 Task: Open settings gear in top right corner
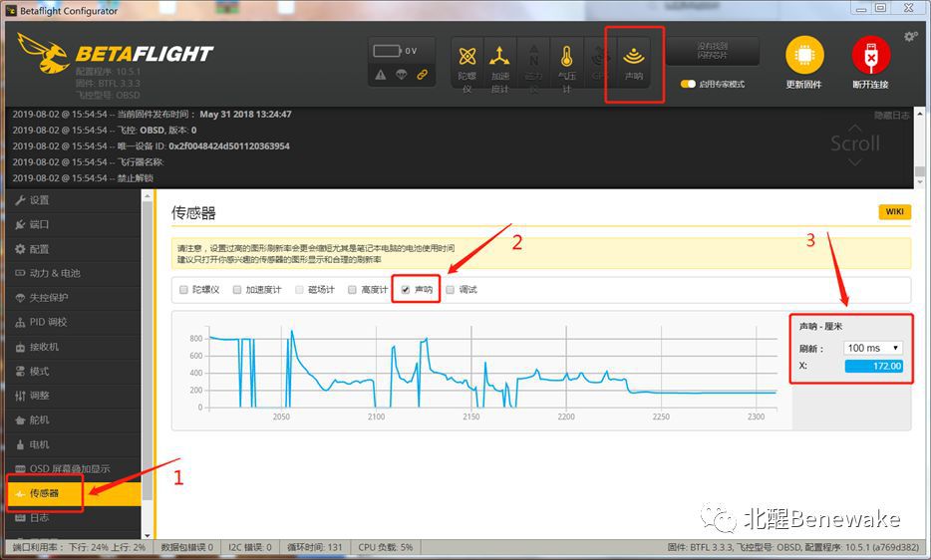point(910,37)
